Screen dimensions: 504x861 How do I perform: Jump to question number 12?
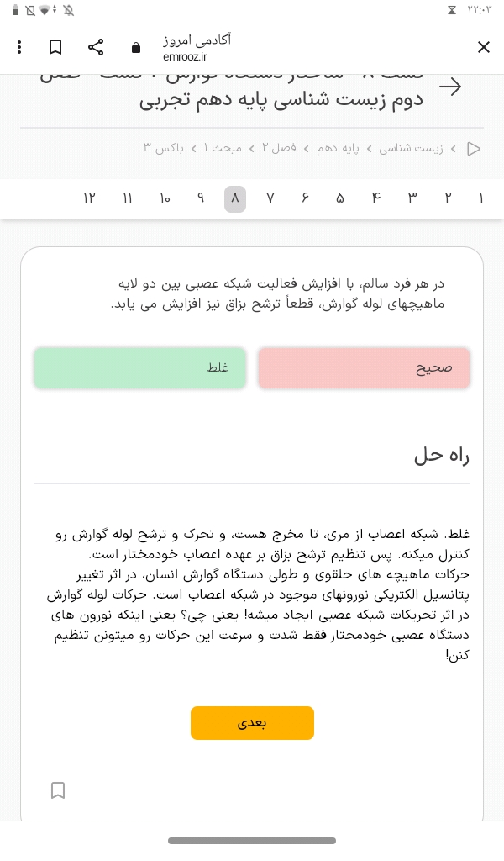(x=89, y=199)
